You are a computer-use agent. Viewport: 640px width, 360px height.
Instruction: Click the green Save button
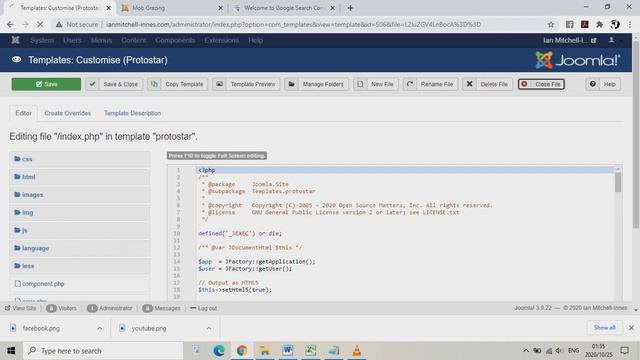tap(46, 84)
